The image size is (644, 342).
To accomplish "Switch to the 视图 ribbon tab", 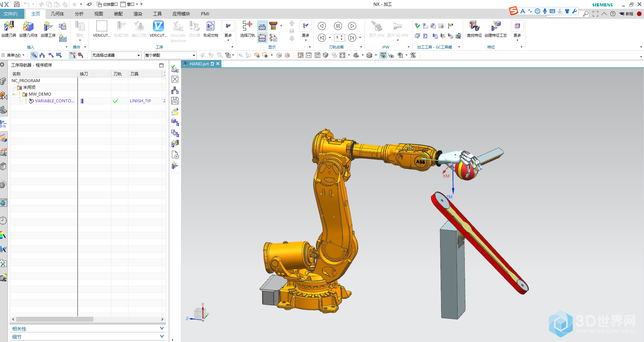I will tap(99, 14).
